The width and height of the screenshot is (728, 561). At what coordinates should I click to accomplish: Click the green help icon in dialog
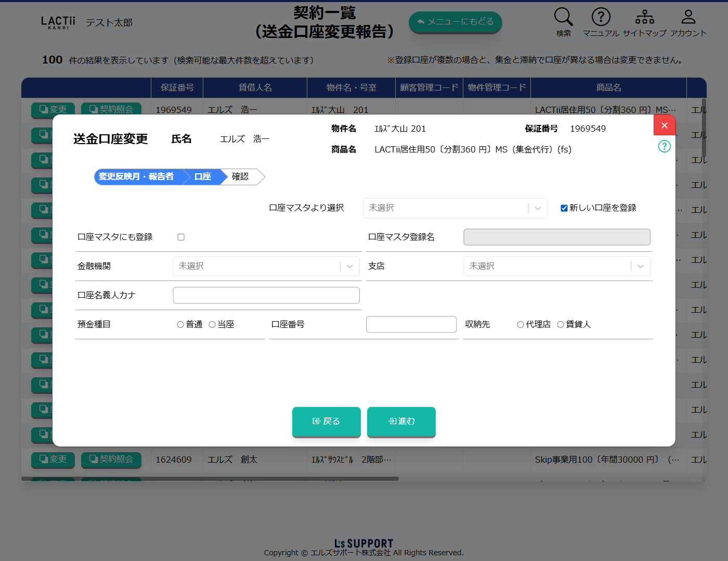tap(664, 146)
